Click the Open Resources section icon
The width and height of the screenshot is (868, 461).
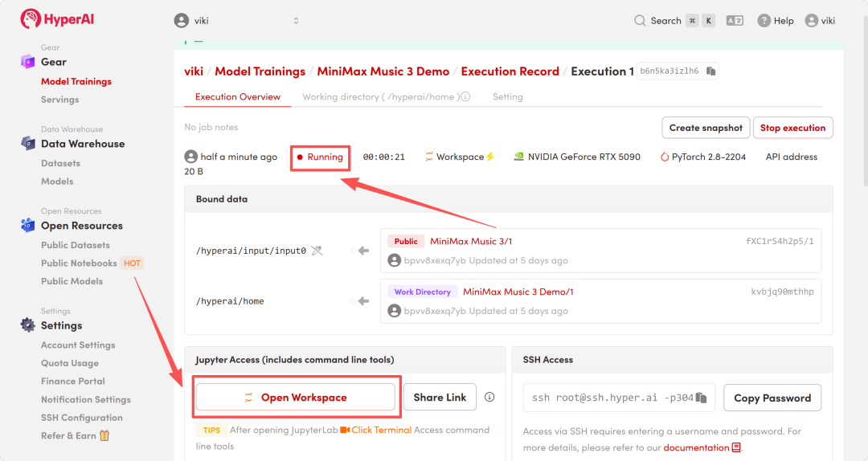coord(27,225)
